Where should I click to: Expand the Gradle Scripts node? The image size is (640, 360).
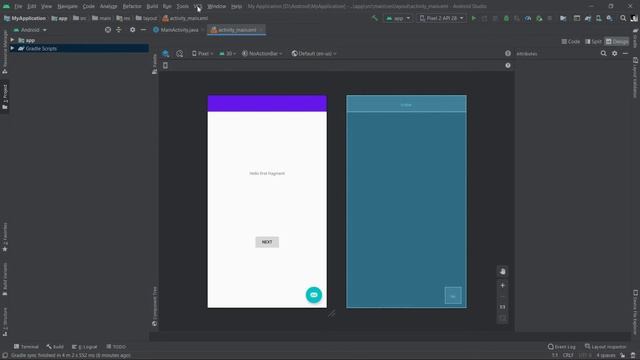[12, 48]
